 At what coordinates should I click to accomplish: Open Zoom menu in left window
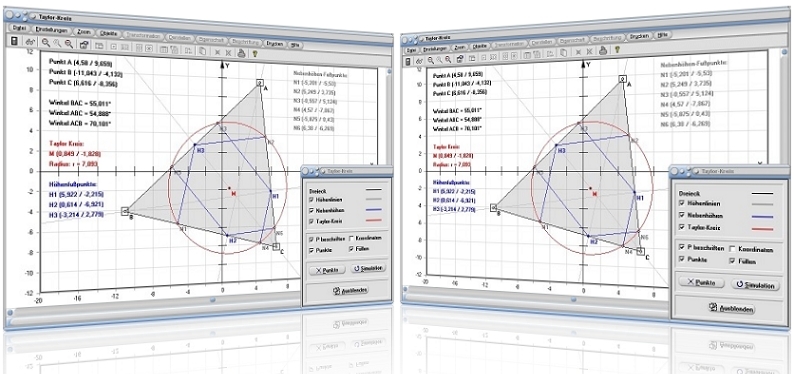pyautogui.click(x=83, y=32)
